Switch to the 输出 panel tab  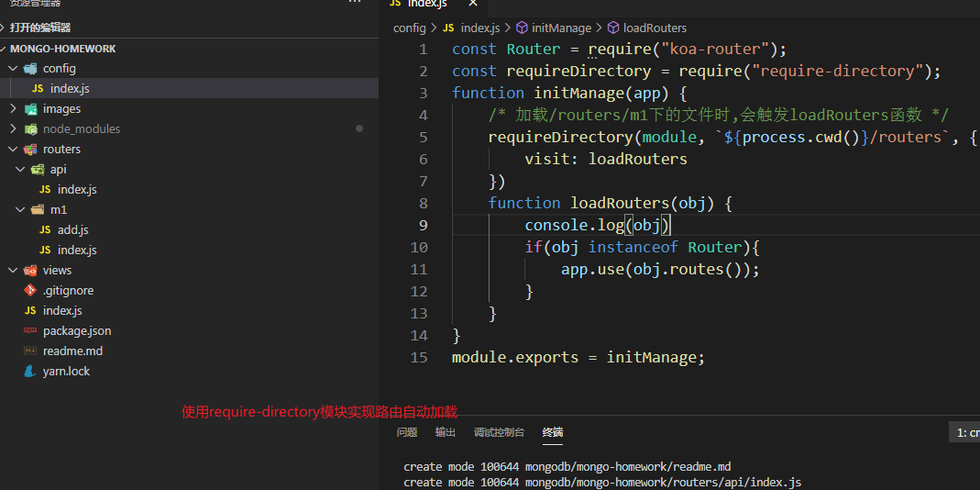tap(446, 432)
